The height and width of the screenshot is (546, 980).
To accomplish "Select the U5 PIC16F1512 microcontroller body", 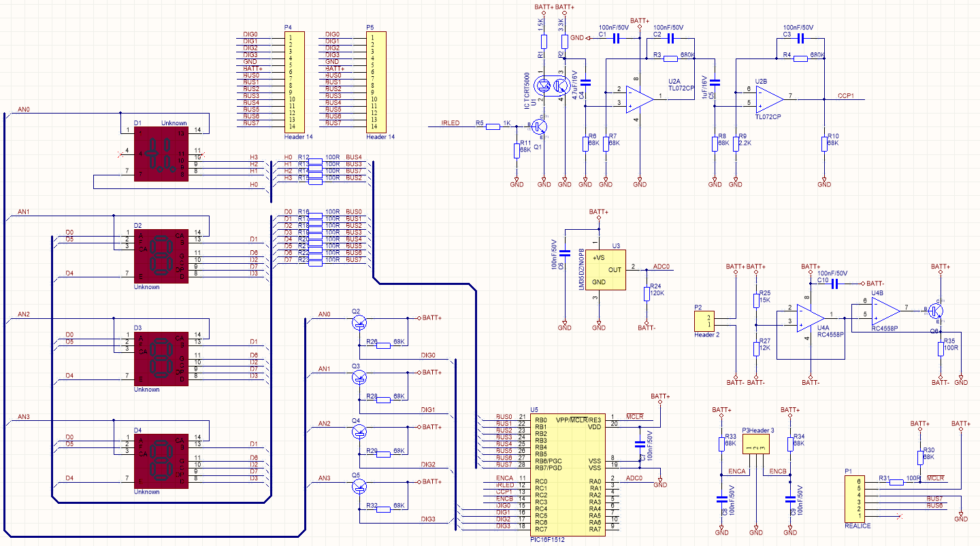I will click(568, 474).
